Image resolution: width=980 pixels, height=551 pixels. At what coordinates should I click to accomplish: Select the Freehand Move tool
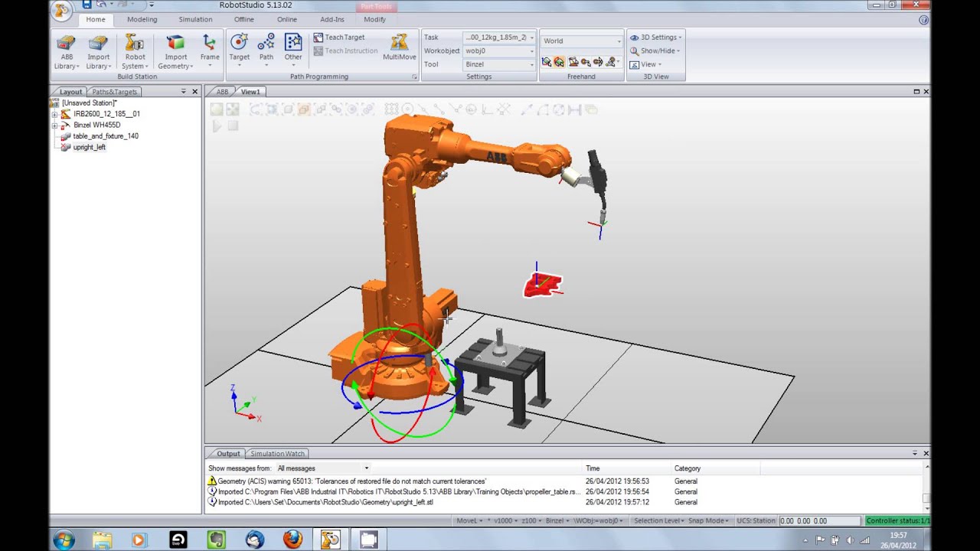(546, 61)
